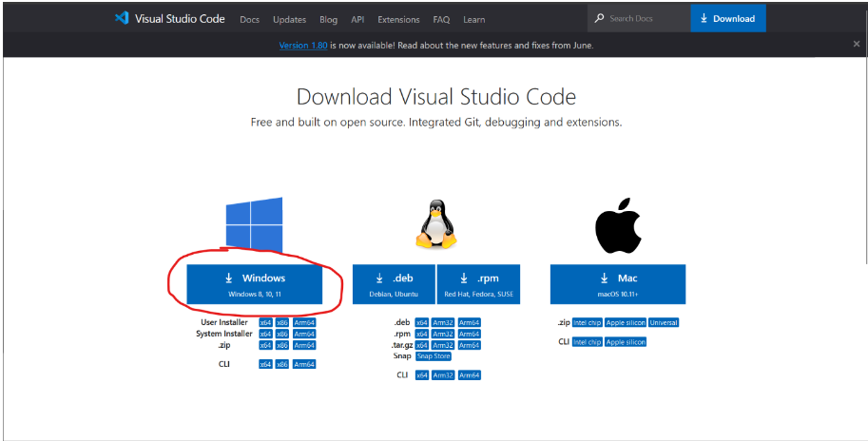Select User Installer x64 for Windows
Viewport: 868px width, 441px height.
265,322
